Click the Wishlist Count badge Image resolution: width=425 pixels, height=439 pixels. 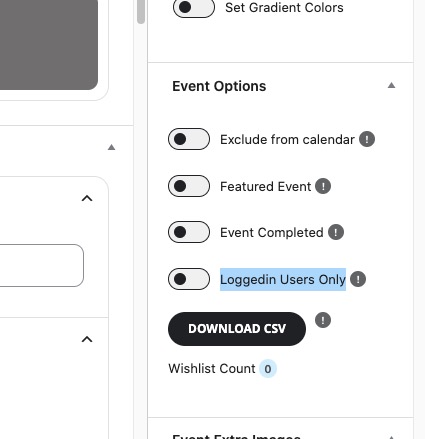pos(268,369)
